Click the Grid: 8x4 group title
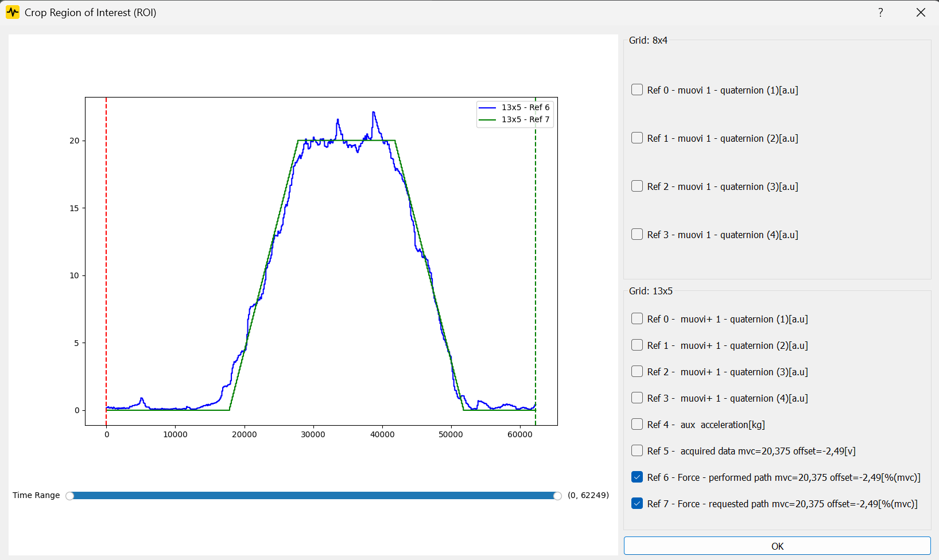 648,40
